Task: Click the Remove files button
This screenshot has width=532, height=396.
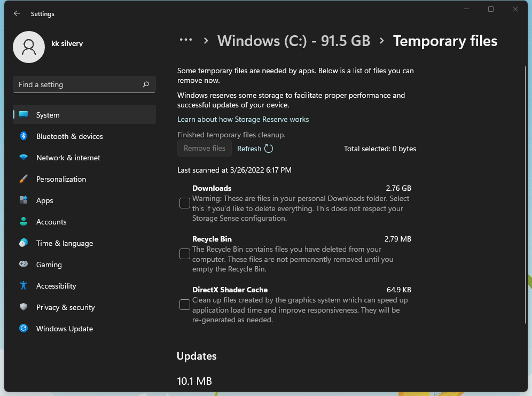Action: click(x=205, y=148)
